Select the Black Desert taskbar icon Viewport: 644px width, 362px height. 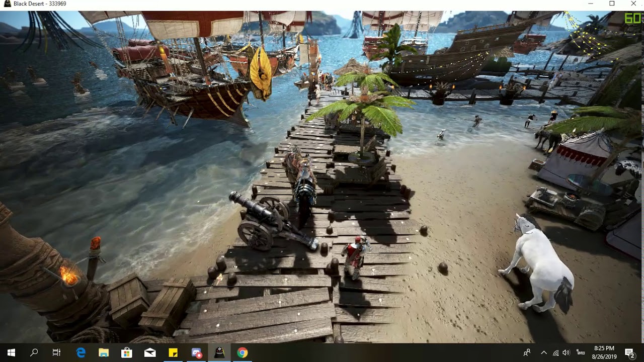click(219, 352)
